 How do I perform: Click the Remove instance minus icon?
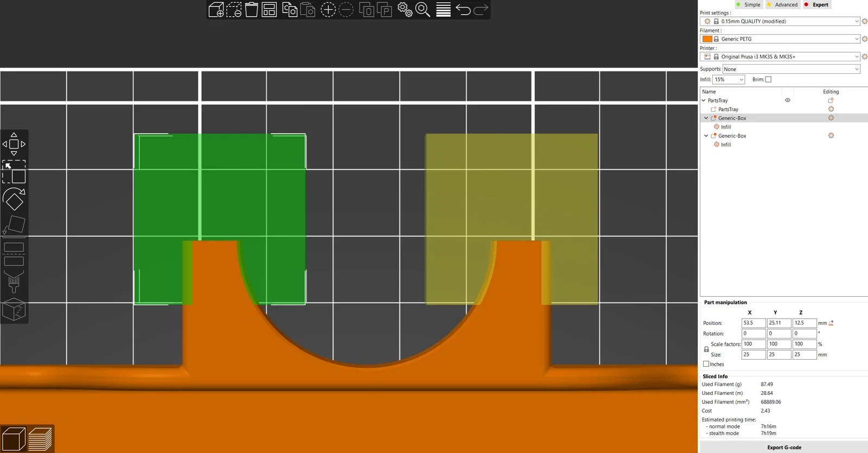tap(346, 10)
